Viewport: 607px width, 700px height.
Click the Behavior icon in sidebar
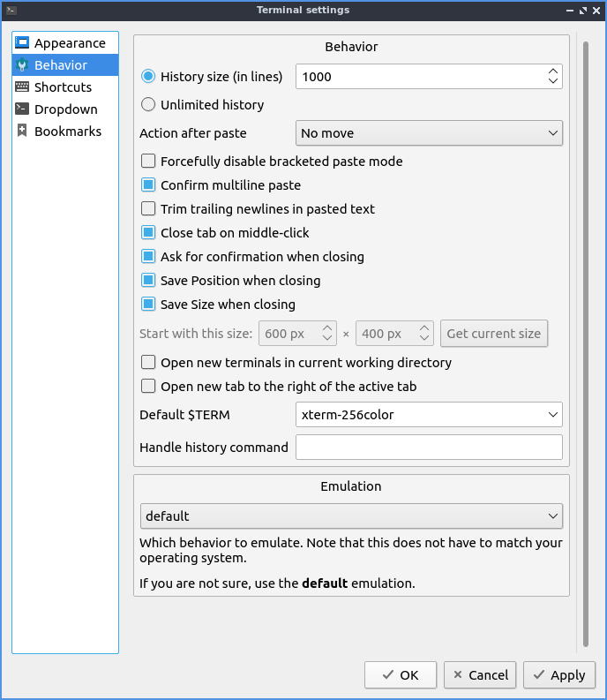(22, 65)
